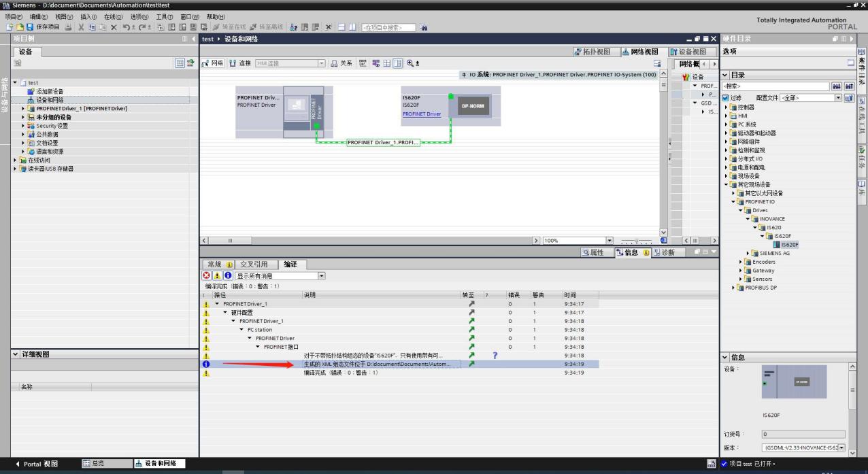Image resolution: width=868 pixels, height=474 pixels.
Task: Collapse the 硬件配置 compile row
Action: click(225, 312)
